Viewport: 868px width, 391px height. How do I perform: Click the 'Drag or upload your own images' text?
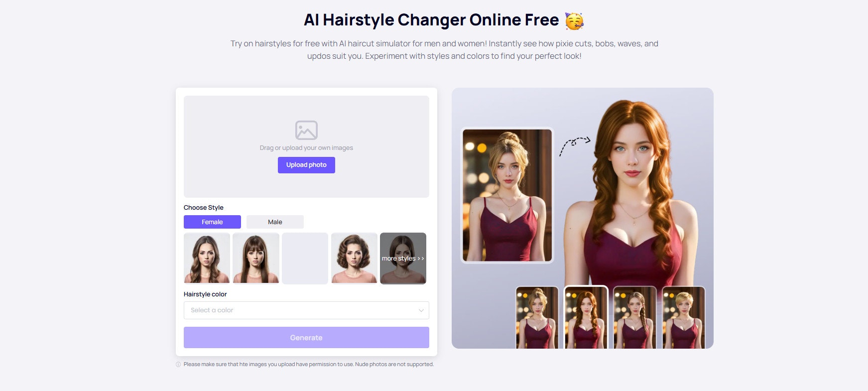pyautogui.click(x=306, y=148)
